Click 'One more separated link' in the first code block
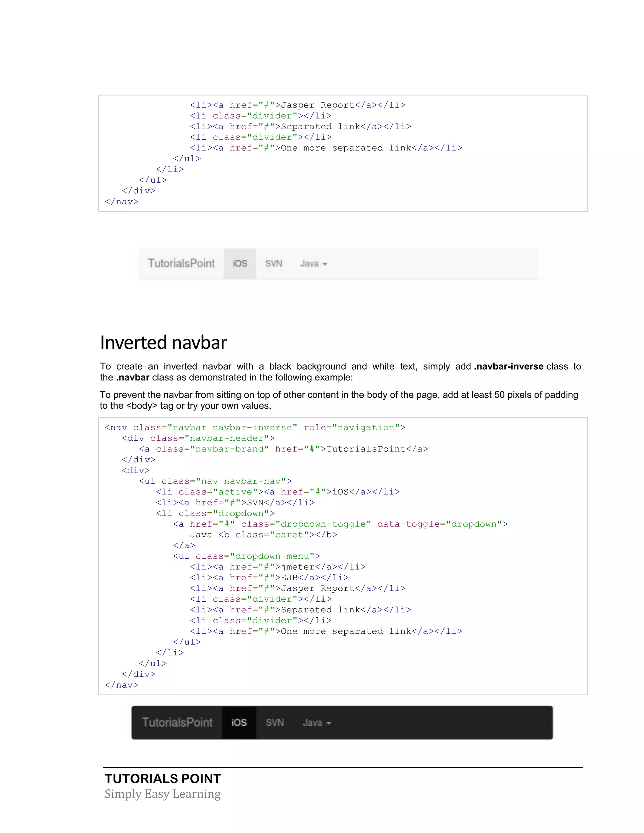644x833 pixels. tap(326, 148)
